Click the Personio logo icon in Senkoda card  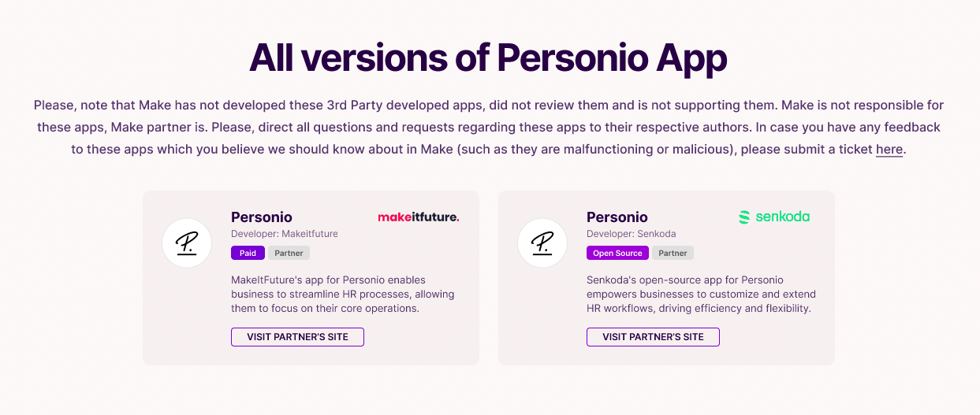pyautogui.click(x=542, y=243)
